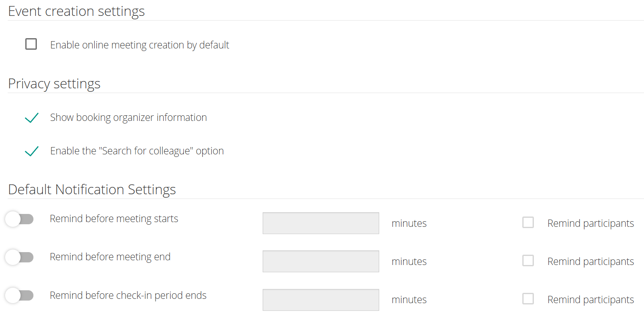Click the green checkmark beside Search for colleague option
Image resolution: width=644 pixels, height=322 pixels.
point(31,151)
